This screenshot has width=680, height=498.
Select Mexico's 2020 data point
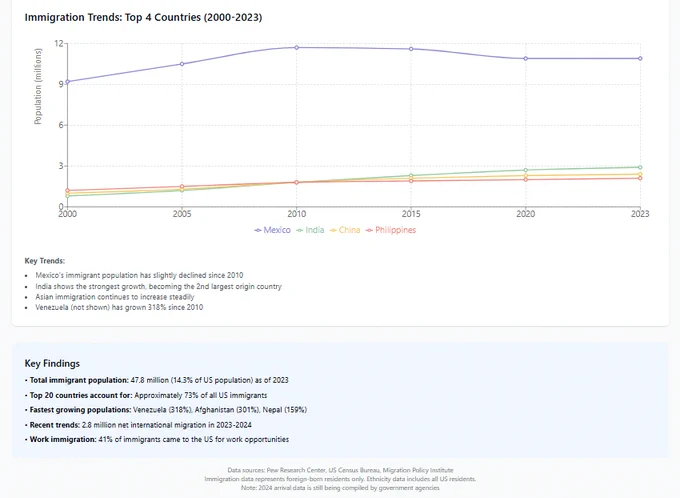coord(526,58)
